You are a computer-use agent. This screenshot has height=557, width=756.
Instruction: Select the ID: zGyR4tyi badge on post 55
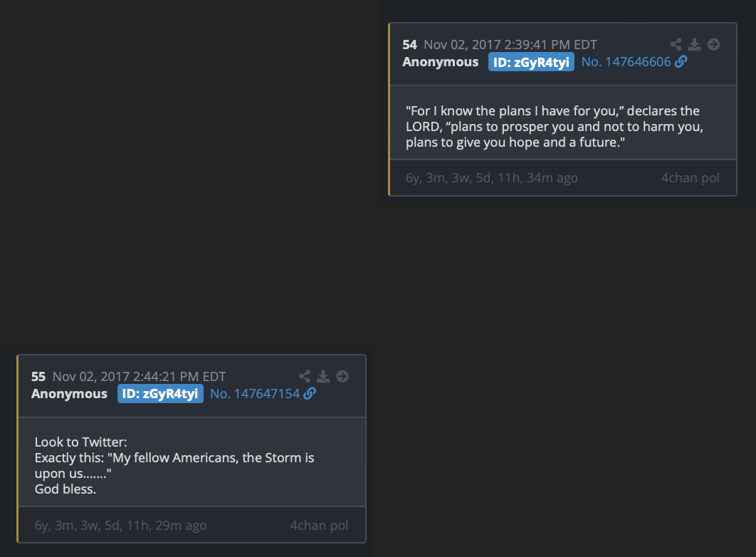click(x=160, y=394)
